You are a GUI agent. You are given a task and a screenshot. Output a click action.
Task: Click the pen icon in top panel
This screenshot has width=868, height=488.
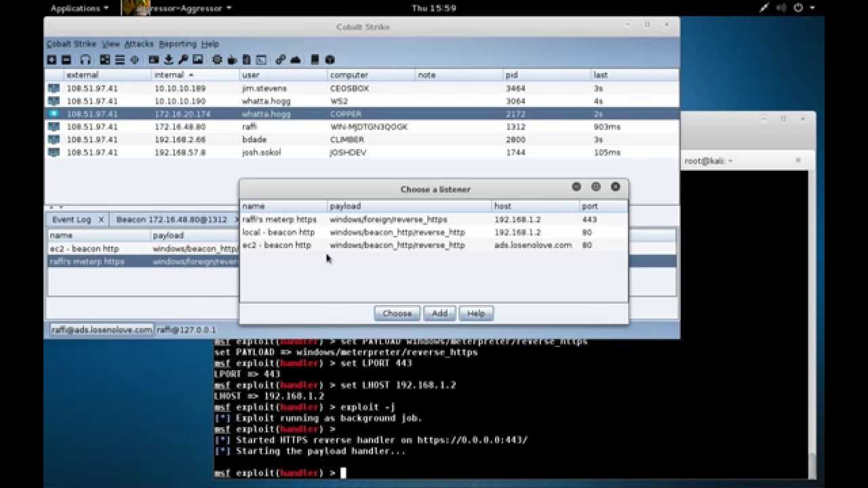[x=764, y=8]
